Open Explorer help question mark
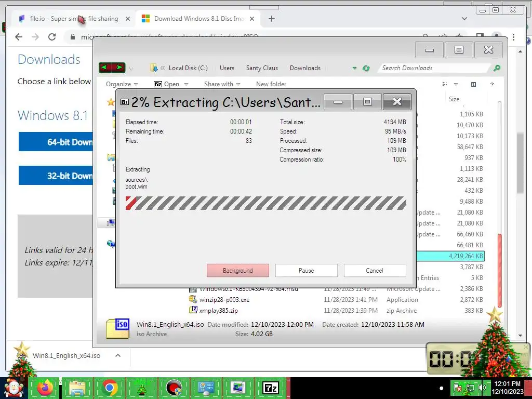Image resolution: width=532 pixels, height=399 pixels. pyautogui.click(x=491, y=84)
